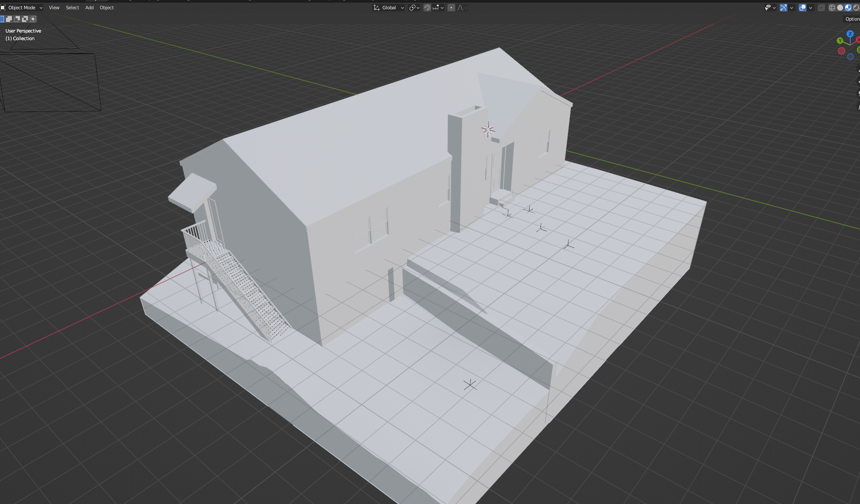Open the Add menu

click(89, 7)
